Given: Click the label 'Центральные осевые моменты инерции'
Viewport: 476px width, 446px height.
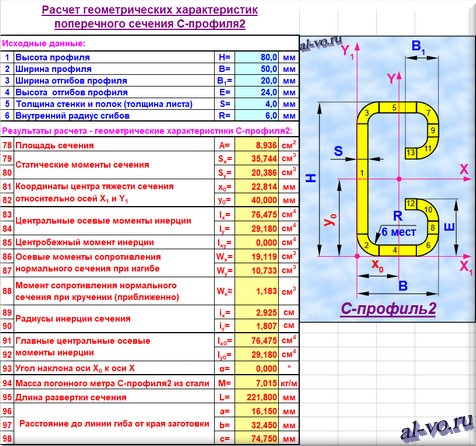Looking at the screenshot, I should 103,221.
